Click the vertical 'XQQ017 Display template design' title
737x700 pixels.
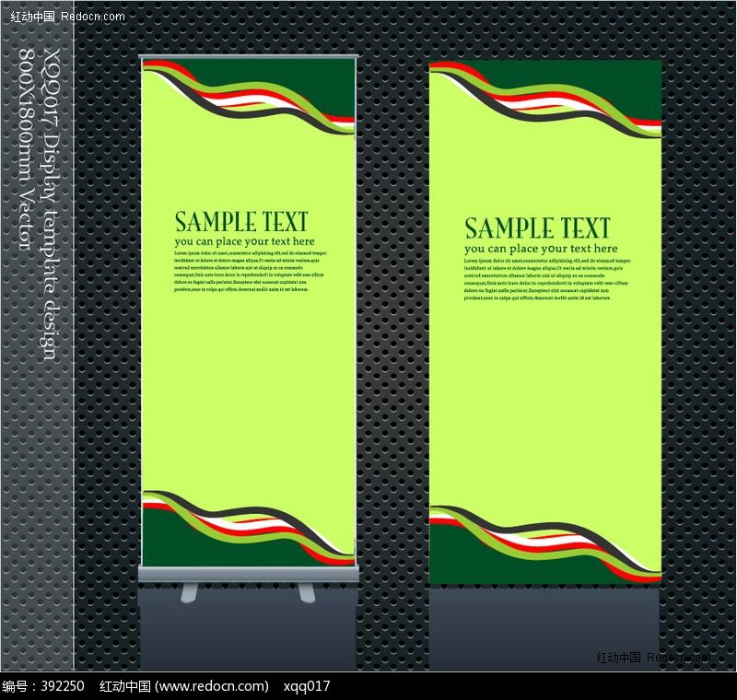pyautogui.click(x=53, y=204)
